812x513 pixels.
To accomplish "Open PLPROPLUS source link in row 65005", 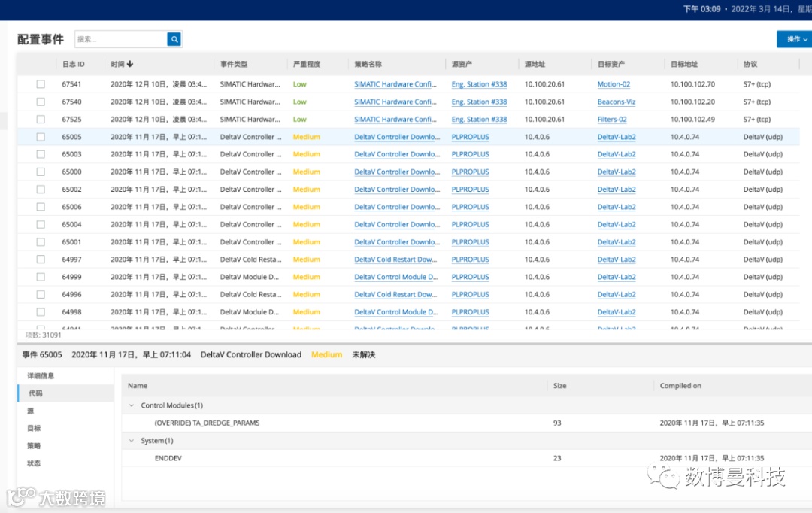I will pyautogui.click(x=470, y=137).
